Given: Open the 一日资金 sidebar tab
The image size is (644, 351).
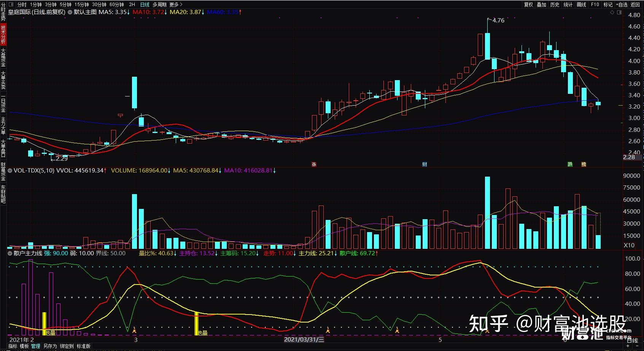Looking at the screenshot, I should 3,103.
